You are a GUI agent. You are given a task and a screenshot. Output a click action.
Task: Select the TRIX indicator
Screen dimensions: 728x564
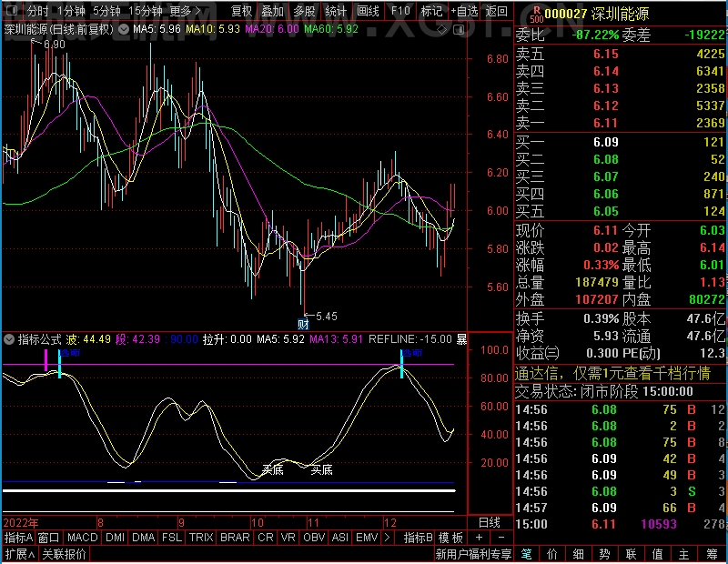pos(201,538)
